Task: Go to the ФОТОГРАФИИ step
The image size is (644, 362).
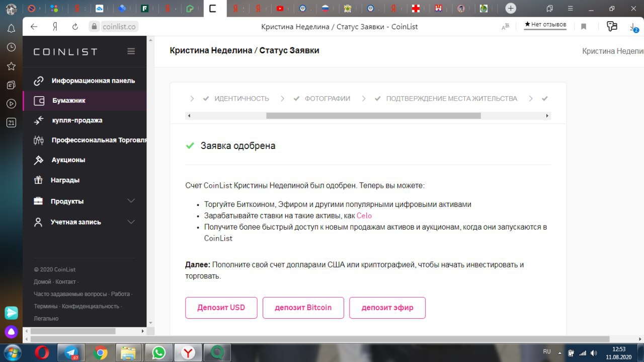Action: pyautogui.click(x=327, y=99)
